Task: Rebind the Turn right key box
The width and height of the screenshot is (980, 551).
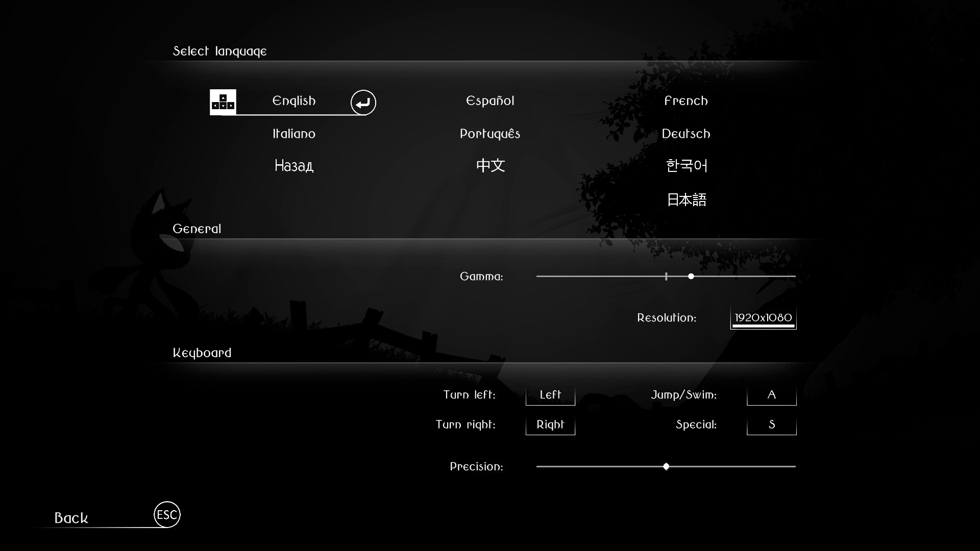Action: tap(550, 425)
